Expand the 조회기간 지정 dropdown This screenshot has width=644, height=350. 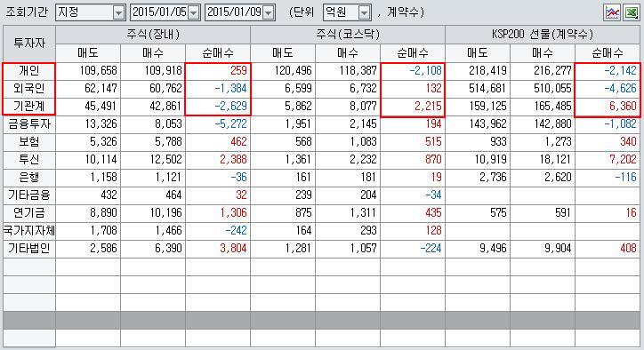pos(118,12)
